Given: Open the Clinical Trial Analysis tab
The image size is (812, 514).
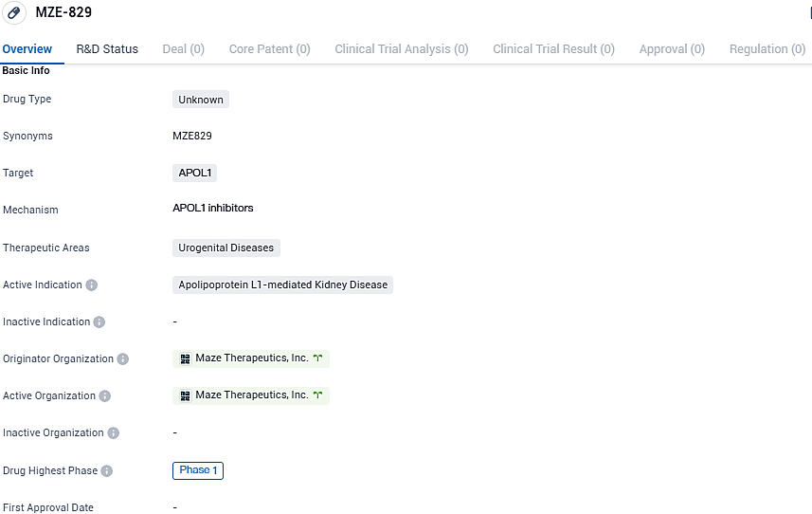Looking at the screenshot, I should pyautogui.click(x=401, y=49).
